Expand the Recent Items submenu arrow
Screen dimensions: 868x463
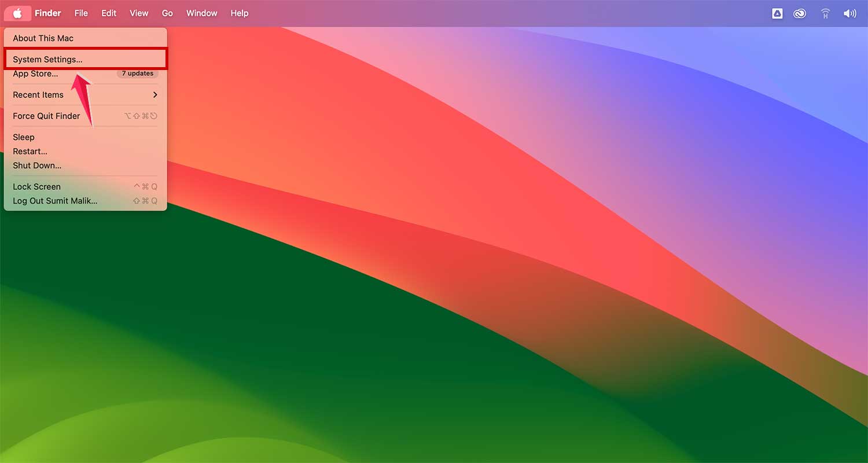pyautogui.click(x=155, y=95)
